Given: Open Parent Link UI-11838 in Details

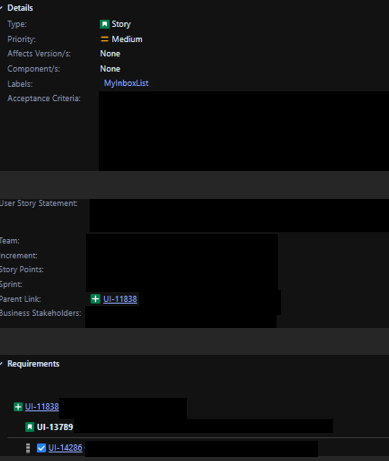Looking at the screenshot, I should coord(120,299).
